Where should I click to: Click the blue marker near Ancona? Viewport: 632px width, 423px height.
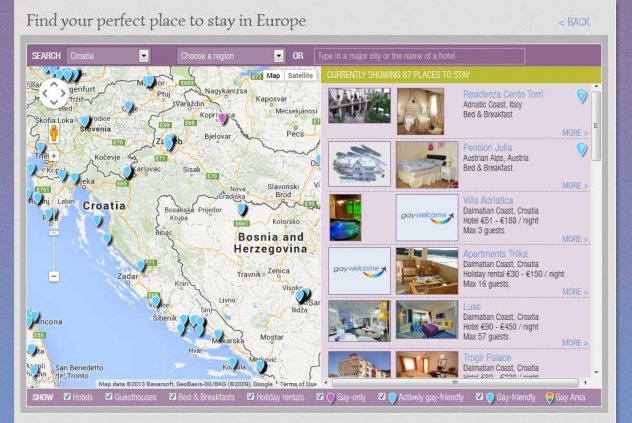coord(34,317)
